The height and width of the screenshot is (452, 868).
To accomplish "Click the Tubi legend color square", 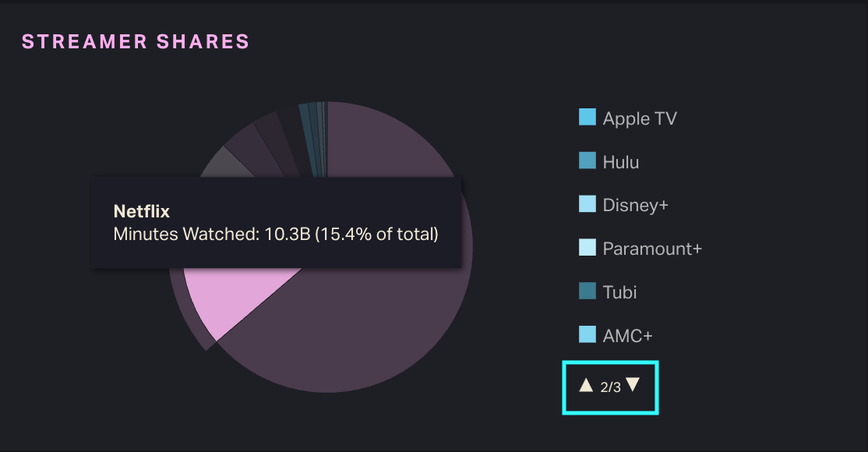I will click(587, 291).
